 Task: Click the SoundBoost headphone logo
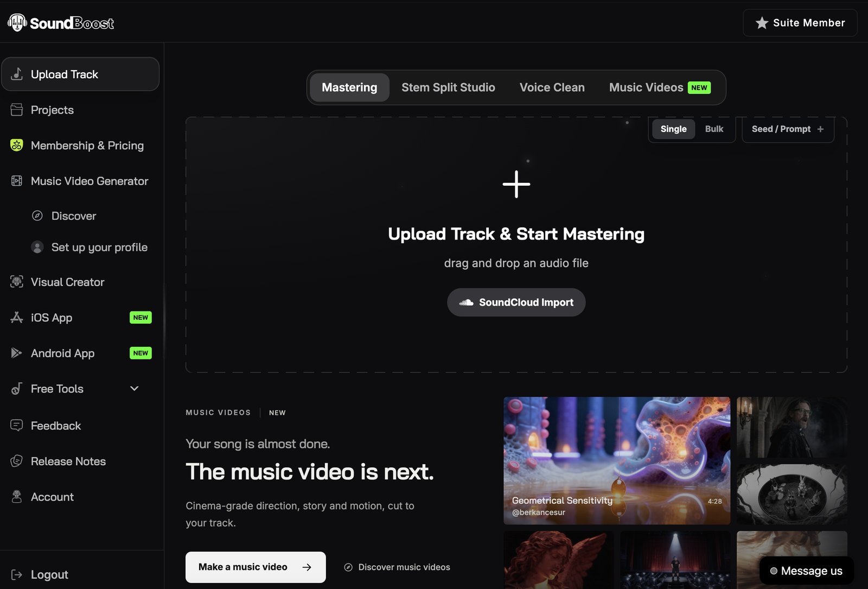coord(17,22)
